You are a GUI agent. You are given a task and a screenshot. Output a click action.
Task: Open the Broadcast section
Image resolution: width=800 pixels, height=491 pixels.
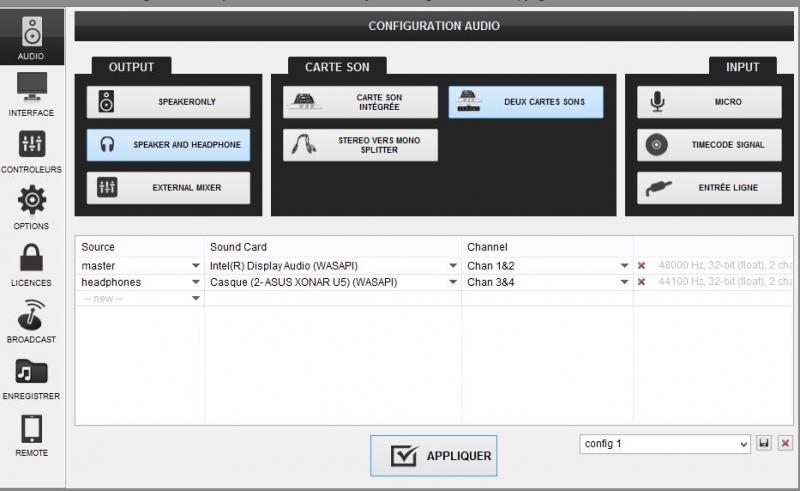coord(31,320)
